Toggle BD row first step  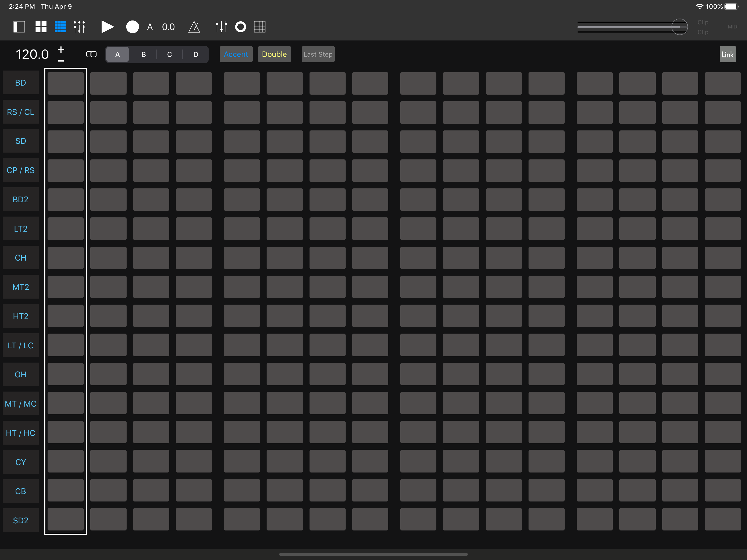66,83
